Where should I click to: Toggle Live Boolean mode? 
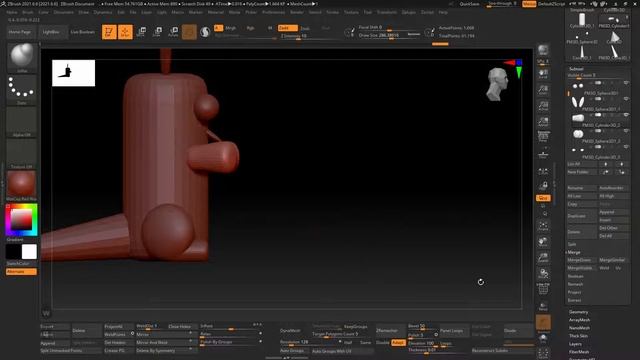(x=83, y=32)
